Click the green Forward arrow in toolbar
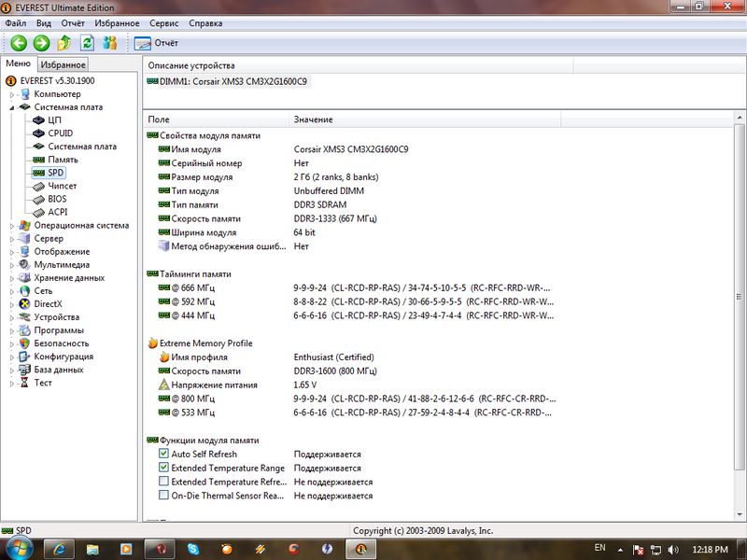Viewport: 747px width, 560px height. [x=41, y=43]
